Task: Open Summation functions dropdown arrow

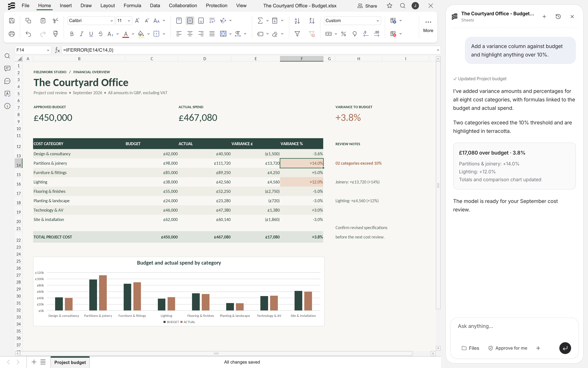Action: (267, 21)
